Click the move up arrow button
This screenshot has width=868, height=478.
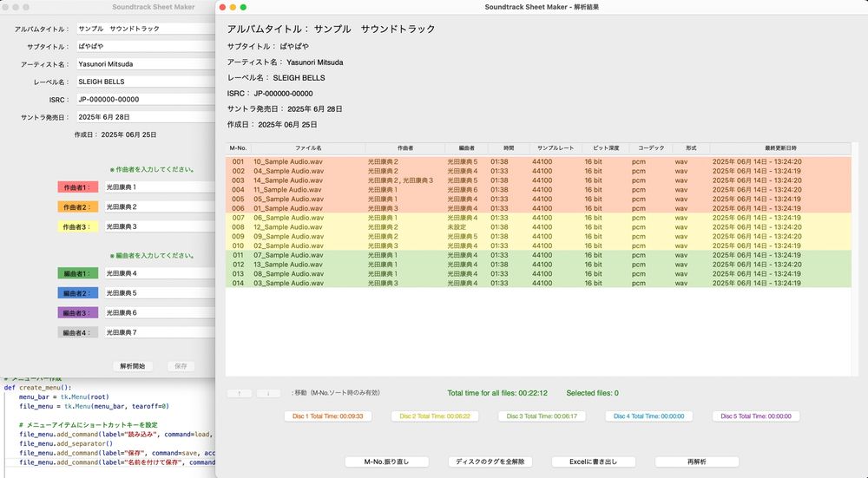pyautogui.click(x=240, y=393)
